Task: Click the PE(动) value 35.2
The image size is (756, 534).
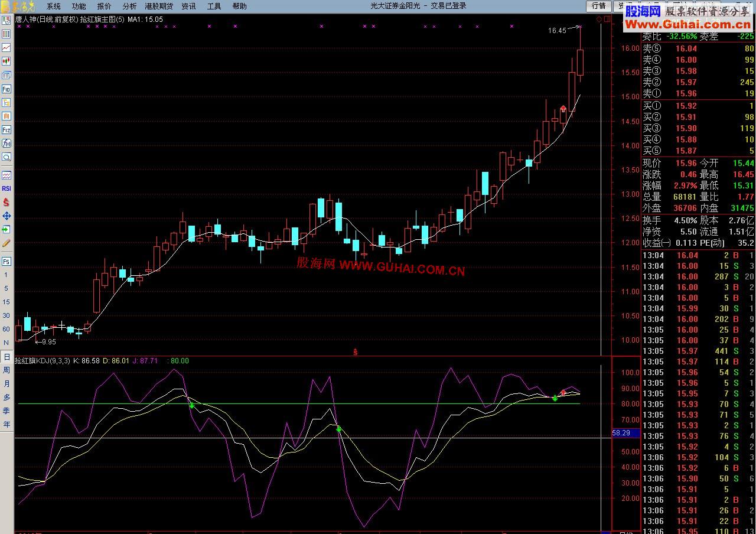Action: [745, 243]
